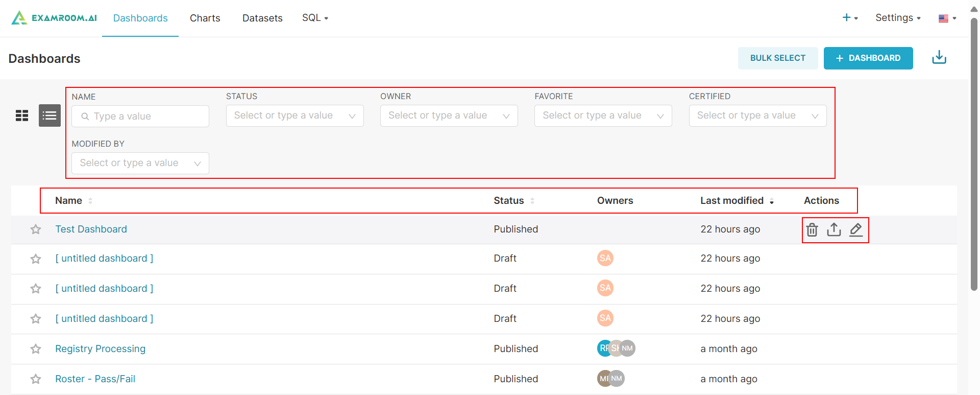Star the Registry Processing dashboard
This screenshot has width=980, height=395.
pos(36,349)
